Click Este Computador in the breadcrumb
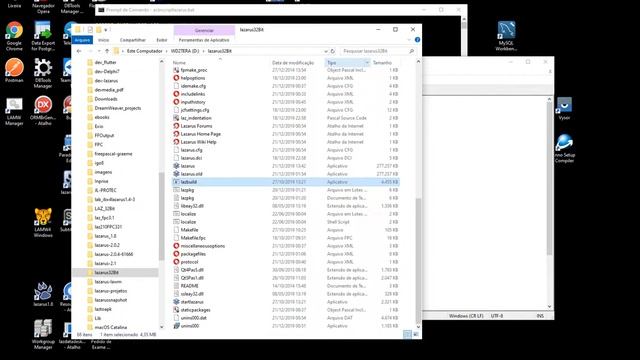Screen dimensions: 640x360 (x=144, y=51)
